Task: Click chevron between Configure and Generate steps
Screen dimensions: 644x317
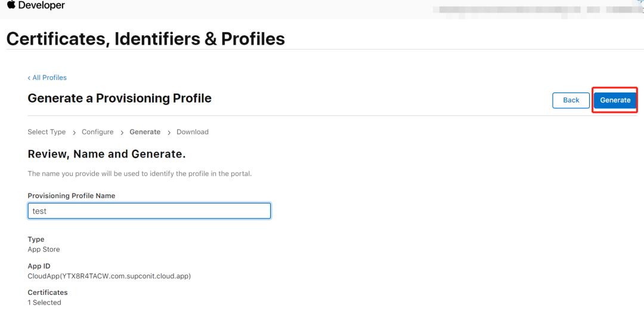Action: pyautogui.click(x=122, y=133)
